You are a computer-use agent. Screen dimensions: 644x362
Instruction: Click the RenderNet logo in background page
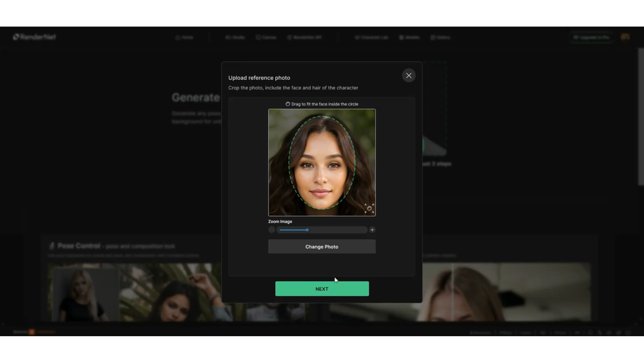pyautogui.click(x=35, y=37)
